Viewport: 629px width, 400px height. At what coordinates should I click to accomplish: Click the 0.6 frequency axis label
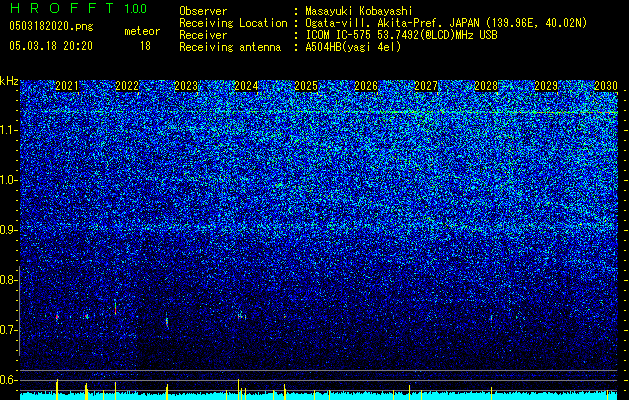pos(9,380)
